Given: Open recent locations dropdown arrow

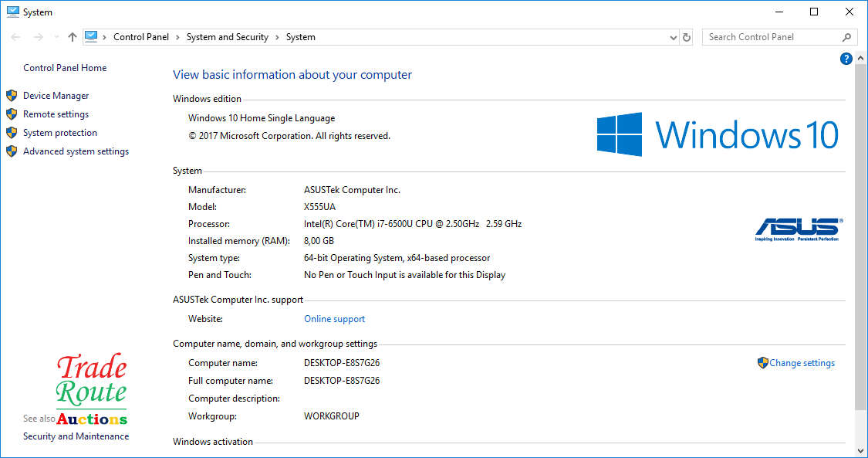Looking at the screenshot, I should (56, 37).
